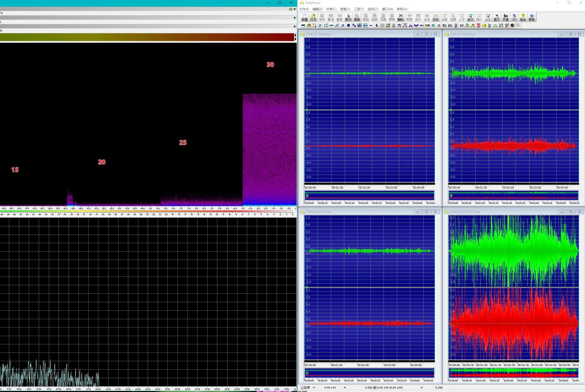585x392 pixels.
Task: Maximize the 220620_0348.wav sub-window
Action: [427, 34]
